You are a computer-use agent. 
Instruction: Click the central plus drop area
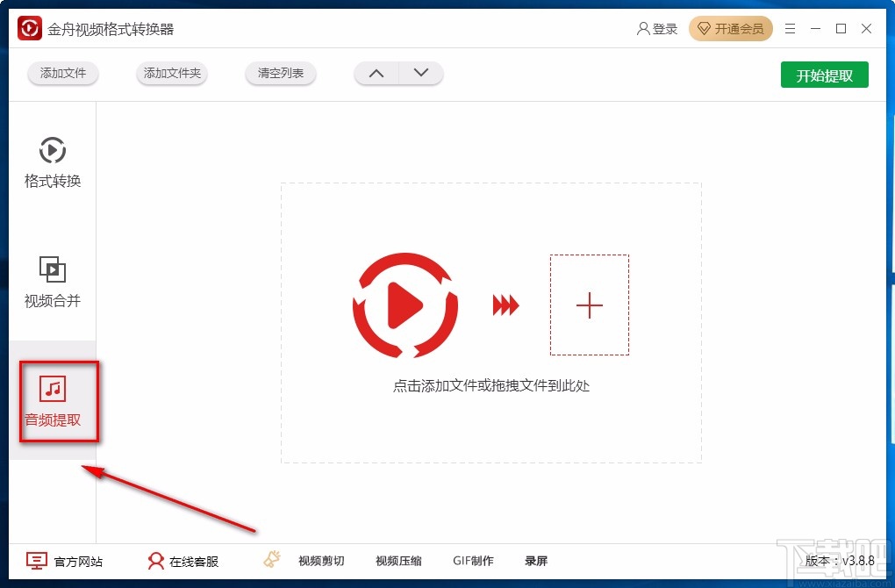tap(589, 305)
